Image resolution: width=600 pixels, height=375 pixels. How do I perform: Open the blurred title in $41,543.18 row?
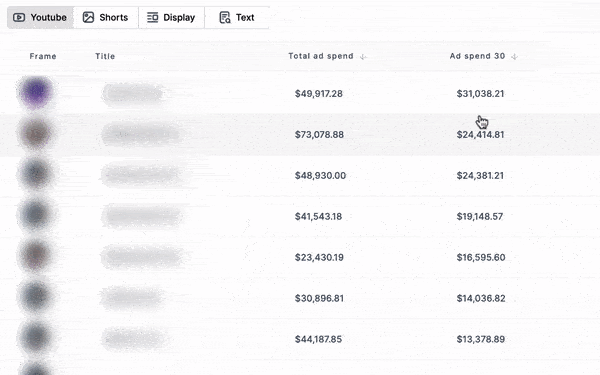click(x=142, y=217)
